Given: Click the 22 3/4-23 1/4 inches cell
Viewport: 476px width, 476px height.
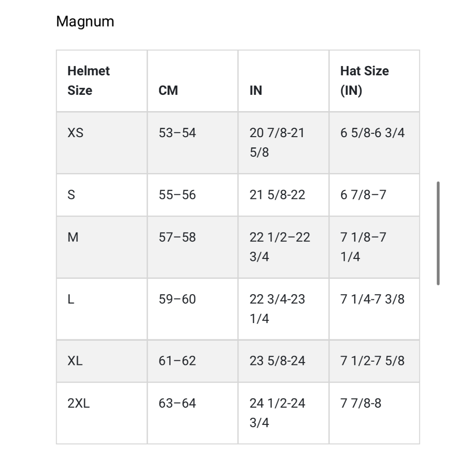Looking at the screenshot, I should coord(284,309).
